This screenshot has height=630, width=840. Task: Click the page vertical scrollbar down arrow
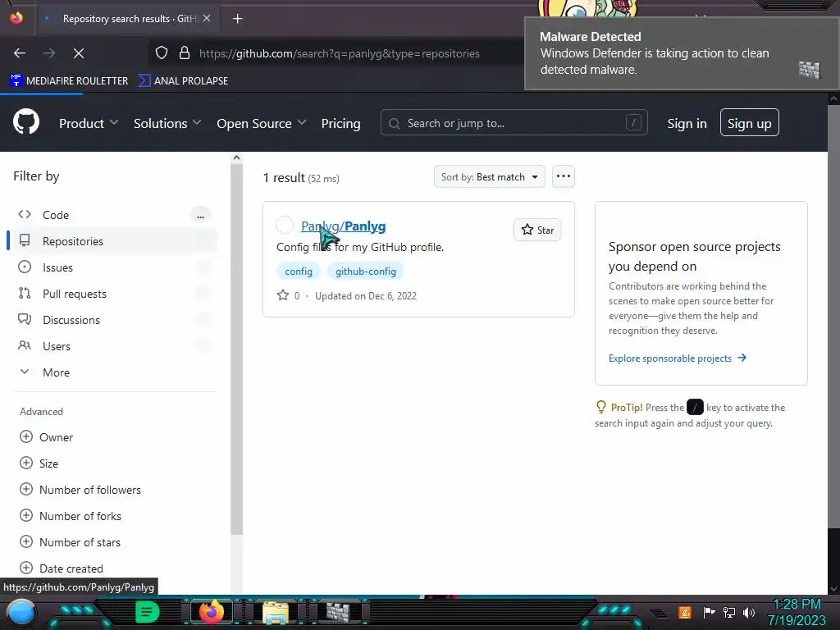pyautogui.click(x=833, y=589)
